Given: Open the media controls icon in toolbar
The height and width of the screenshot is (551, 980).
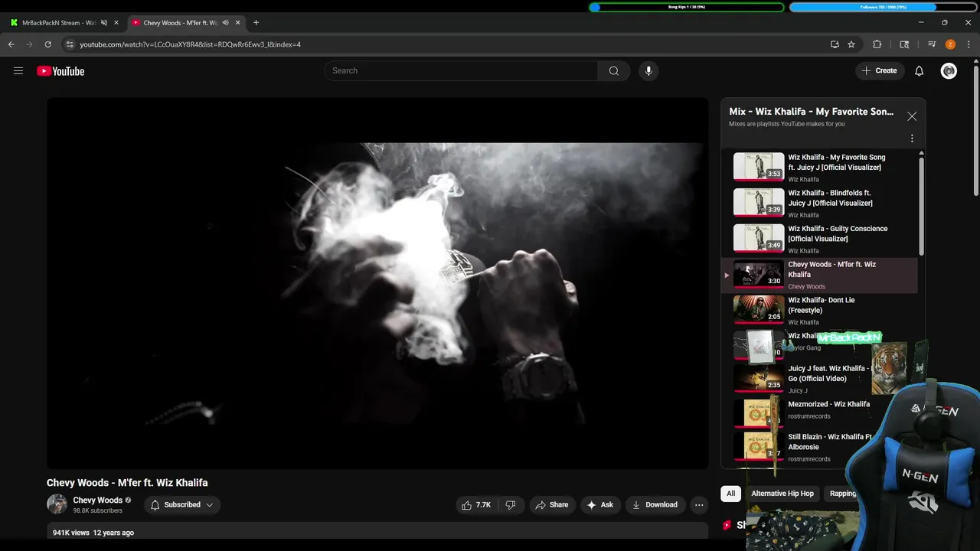Looking at the screenshot, I should coord(932,44).
